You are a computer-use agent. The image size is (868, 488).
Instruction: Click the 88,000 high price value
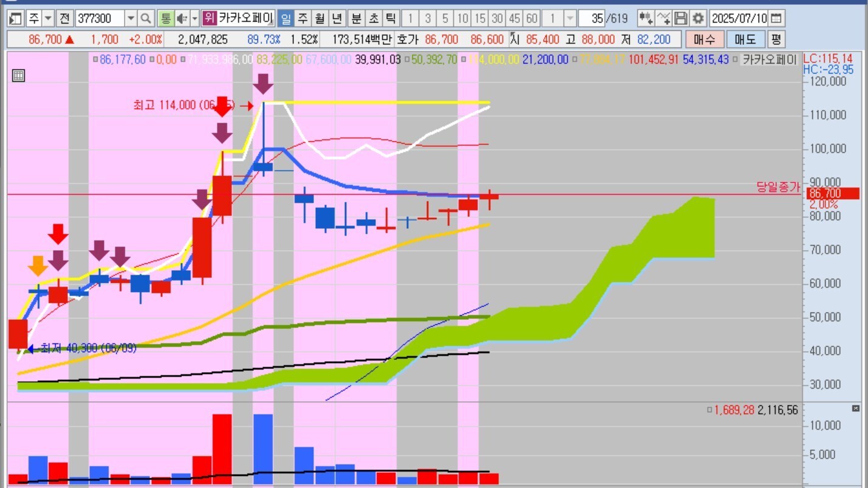pos(598,40)
